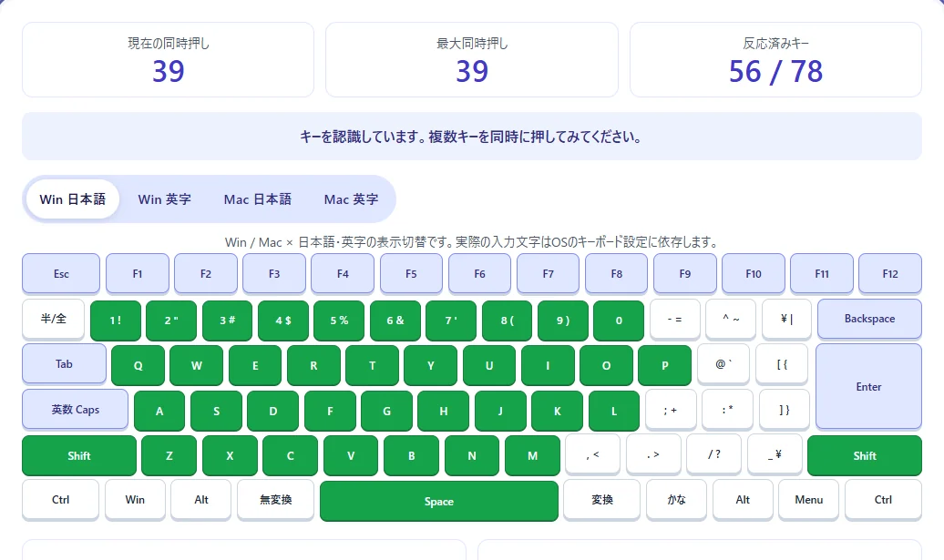Click the green 5 % key
944x560 pixels.
coord(339,321)
